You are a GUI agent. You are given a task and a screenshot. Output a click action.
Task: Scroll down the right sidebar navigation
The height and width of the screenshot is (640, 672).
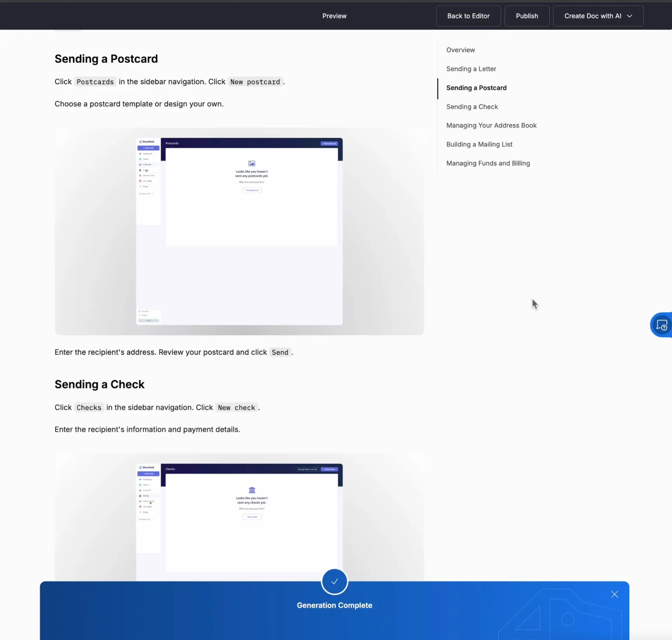click(488, 163)
